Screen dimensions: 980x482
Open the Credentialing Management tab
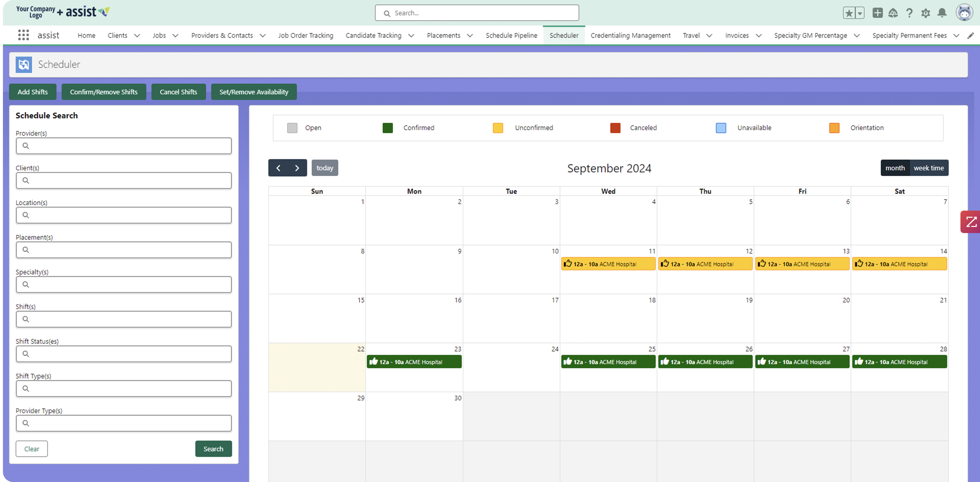pos(630,35)
